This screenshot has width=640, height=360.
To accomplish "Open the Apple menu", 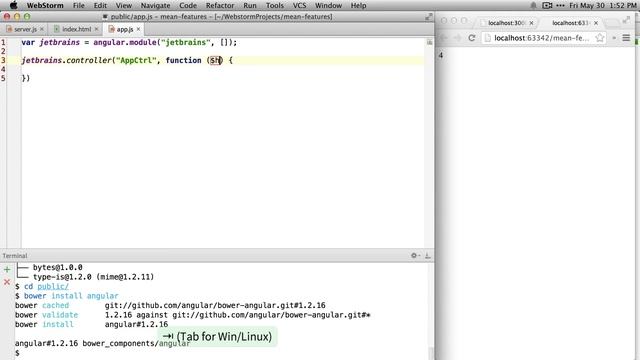I will [x=13, y=5].
